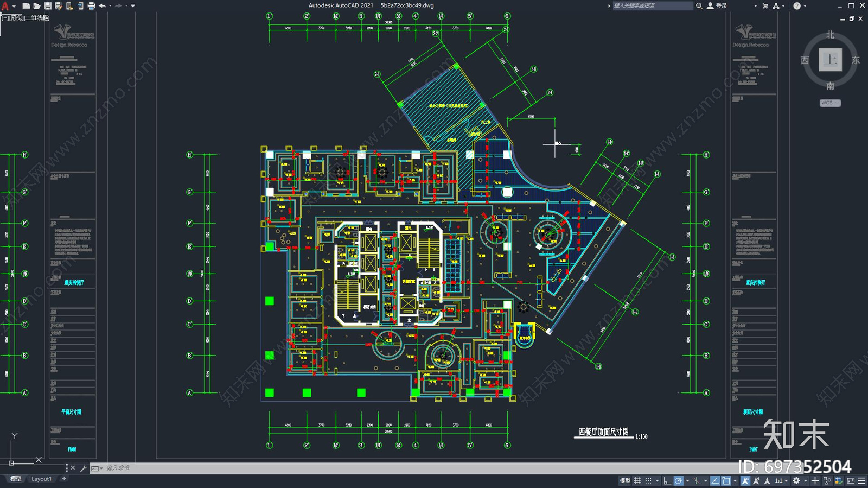The height and width of the screenshot is (488, 868).
Task: Open the AutoCAD application menu logo
Action: point(5,6)
